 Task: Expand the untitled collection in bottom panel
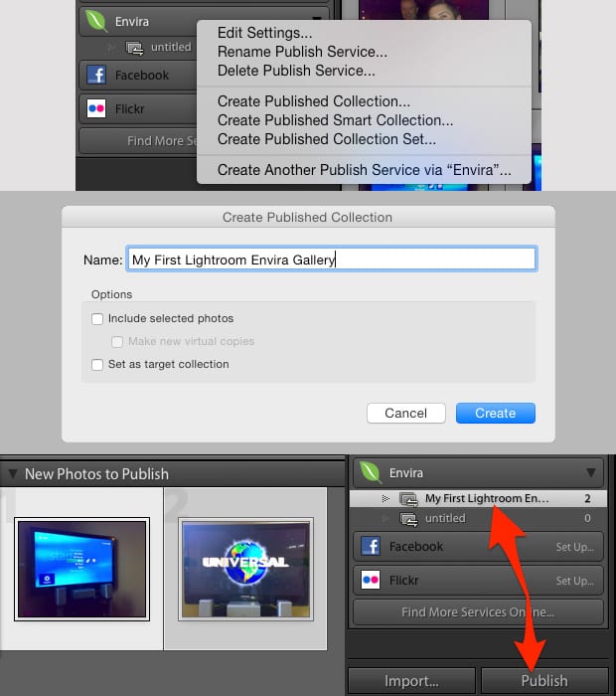click(x=385, y=518)
